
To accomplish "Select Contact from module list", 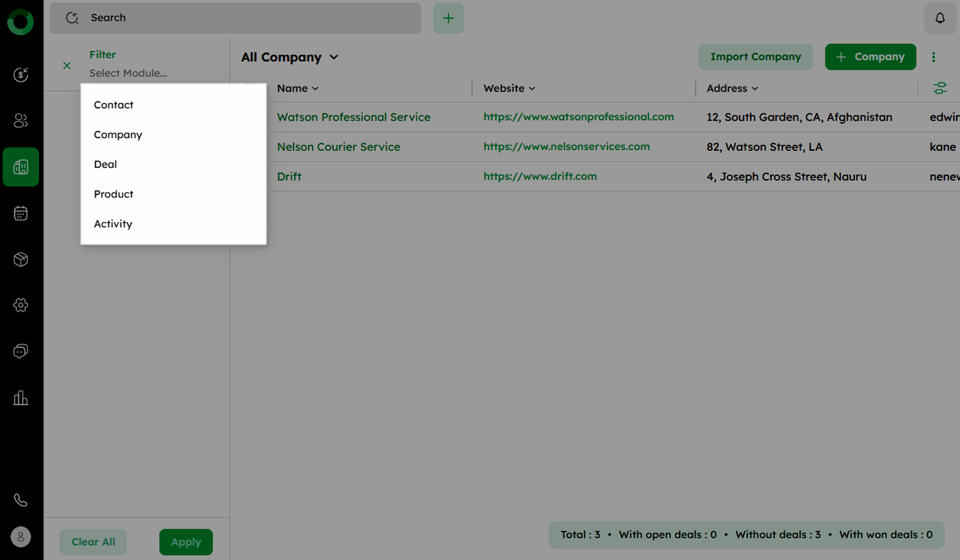I will (x=113, y=104).
